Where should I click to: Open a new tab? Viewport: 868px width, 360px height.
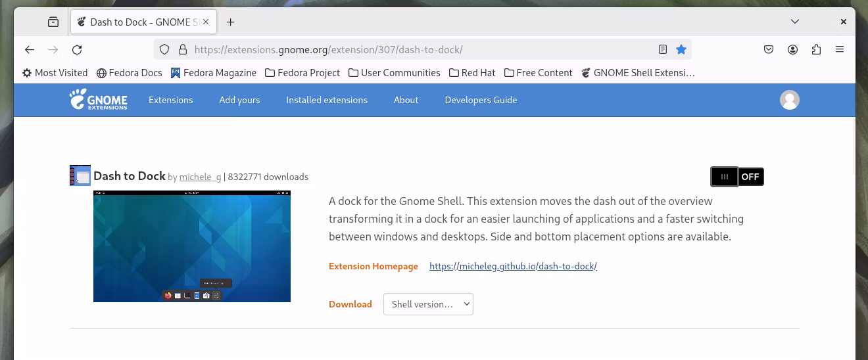(x=231, y=22)
